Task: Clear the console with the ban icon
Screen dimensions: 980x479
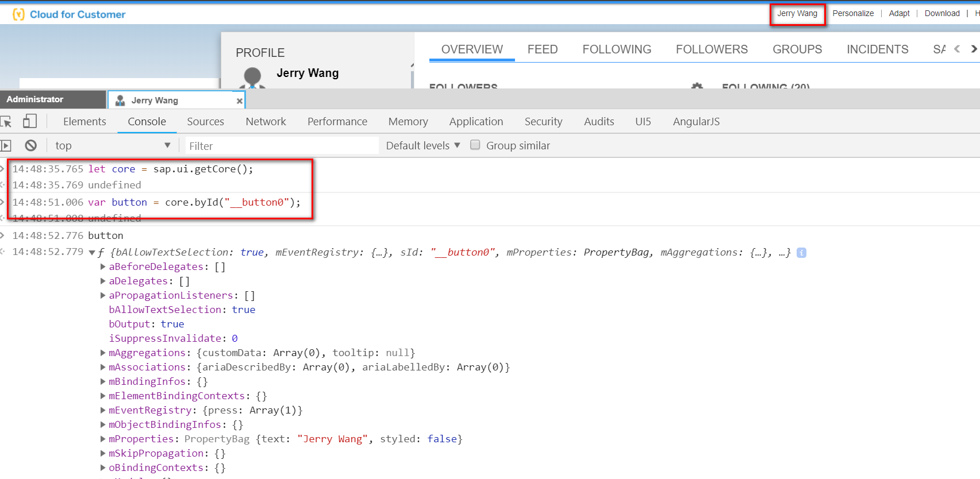Action: coord(31,146)
